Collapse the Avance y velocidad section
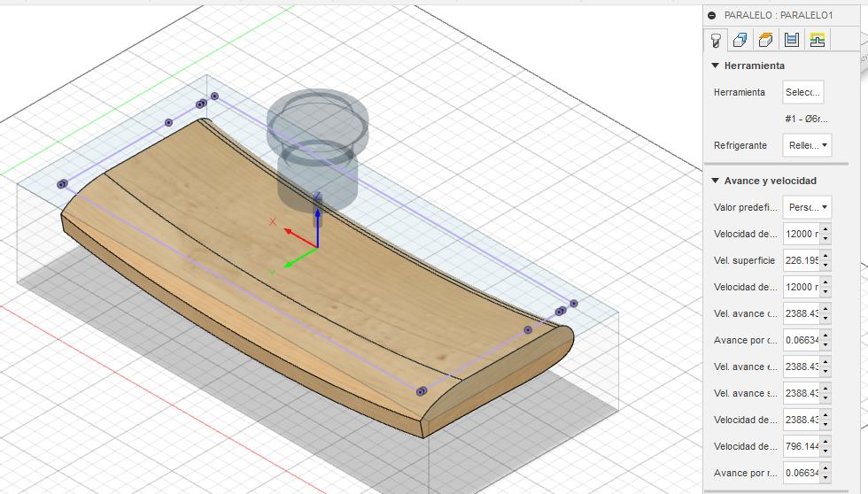This screenshot has width=868, height=494. pos(716,181)
